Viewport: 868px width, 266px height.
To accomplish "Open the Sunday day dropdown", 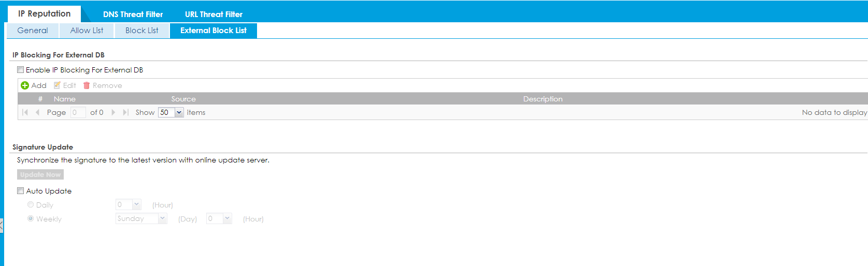I will [x=162, y=218].
